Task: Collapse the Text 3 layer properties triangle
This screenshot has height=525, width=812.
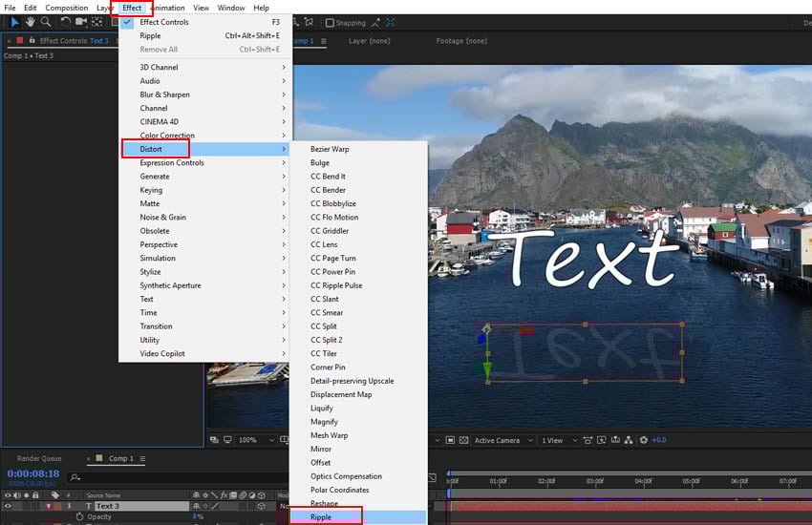Action: [x=50, y=506]
